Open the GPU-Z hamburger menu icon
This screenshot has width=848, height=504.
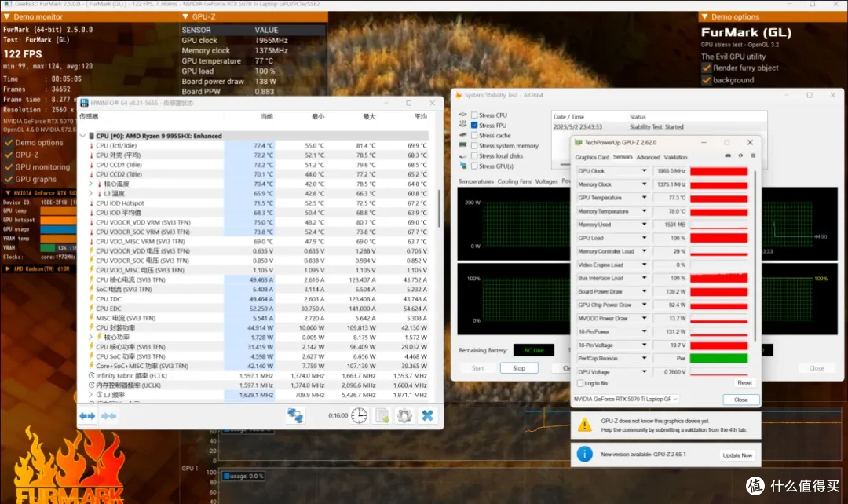point(753,155)
